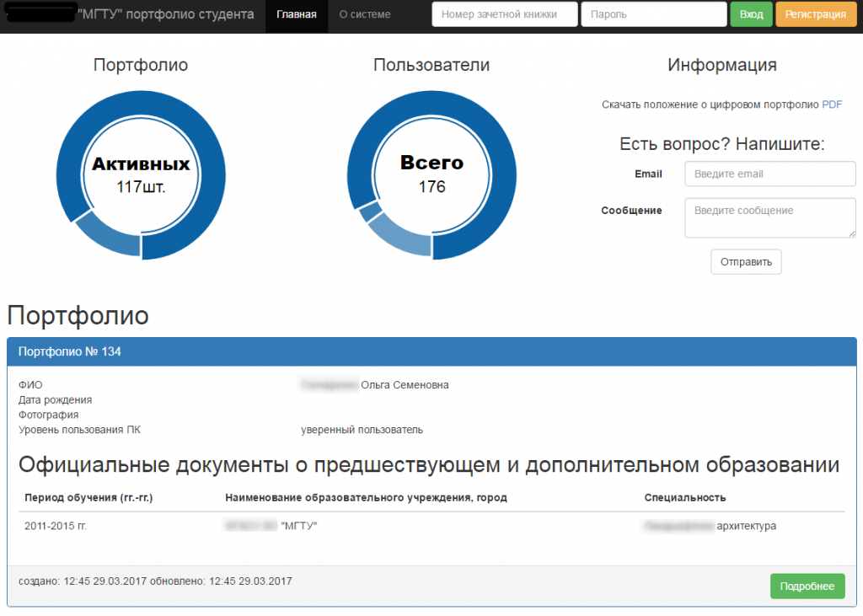
Task: Click the Портфолио № 134 panel header
Action: click(x=431, y=351)
